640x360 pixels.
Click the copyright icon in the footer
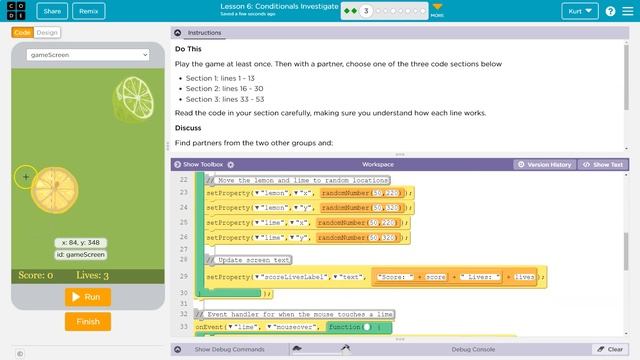(20, 353)
